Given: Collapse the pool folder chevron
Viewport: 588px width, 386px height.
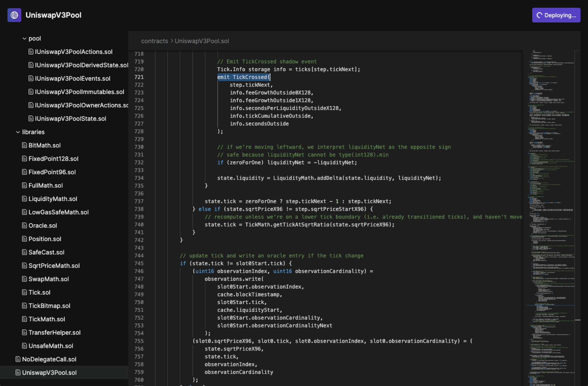Looking at the screenshot, I should 24,39.
